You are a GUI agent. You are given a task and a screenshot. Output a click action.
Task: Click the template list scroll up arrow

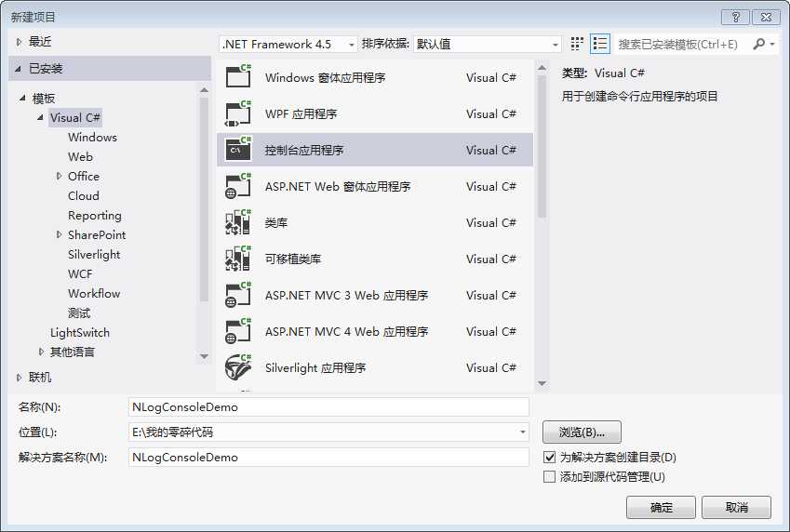(542, 68)
